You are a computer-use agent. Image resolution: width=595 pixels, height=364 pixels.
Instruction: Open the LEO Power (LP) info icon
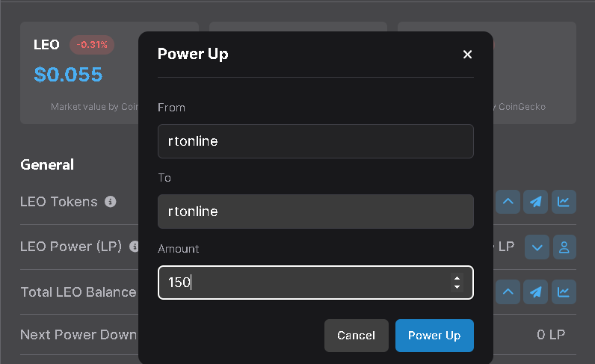point(134,247)
